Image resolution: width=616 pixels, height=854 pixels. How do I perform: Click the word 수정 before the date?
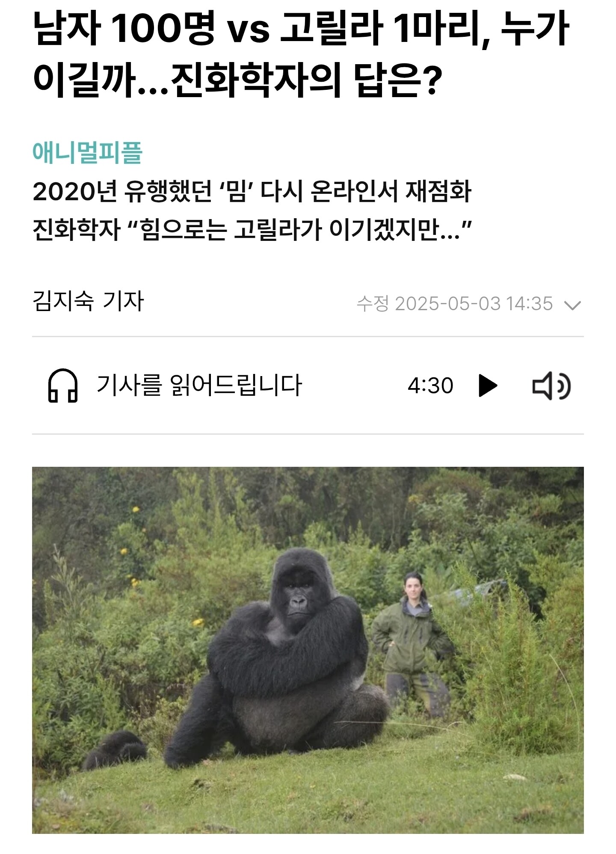point(373,303)
